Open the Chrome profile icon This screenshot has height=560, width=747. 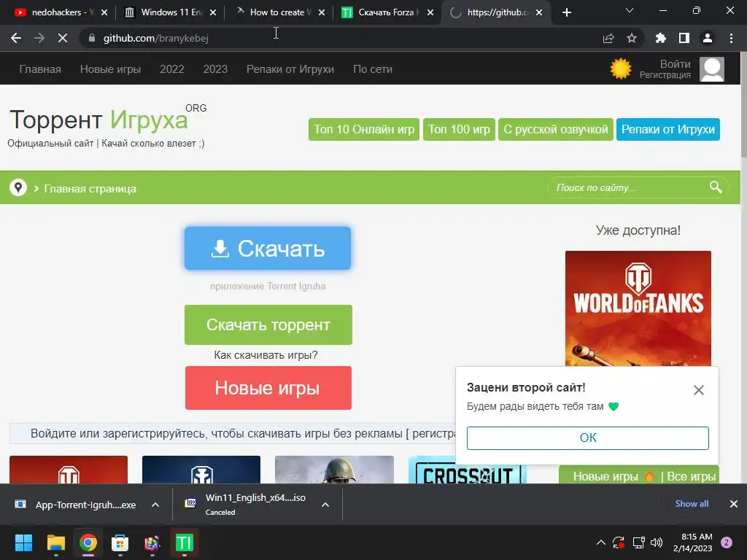click(x=708, y=38)
